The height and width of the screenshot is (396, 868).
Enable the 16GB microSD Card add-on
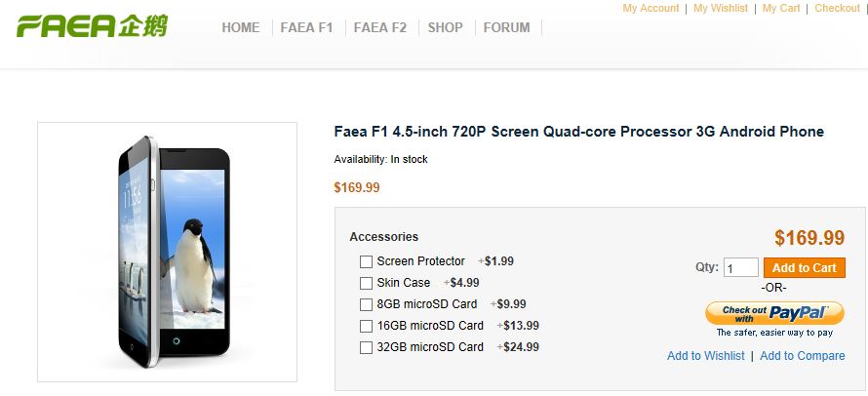click(367, 326)
